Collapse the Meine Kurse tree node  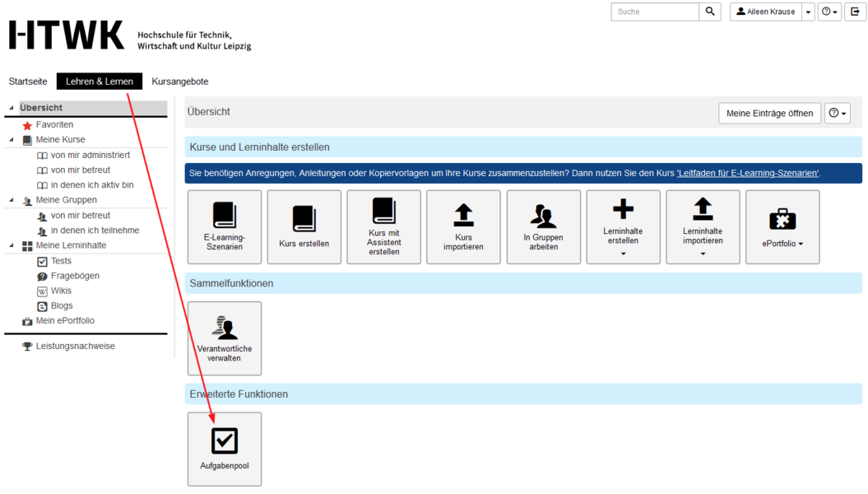click(x=12, y=140)
